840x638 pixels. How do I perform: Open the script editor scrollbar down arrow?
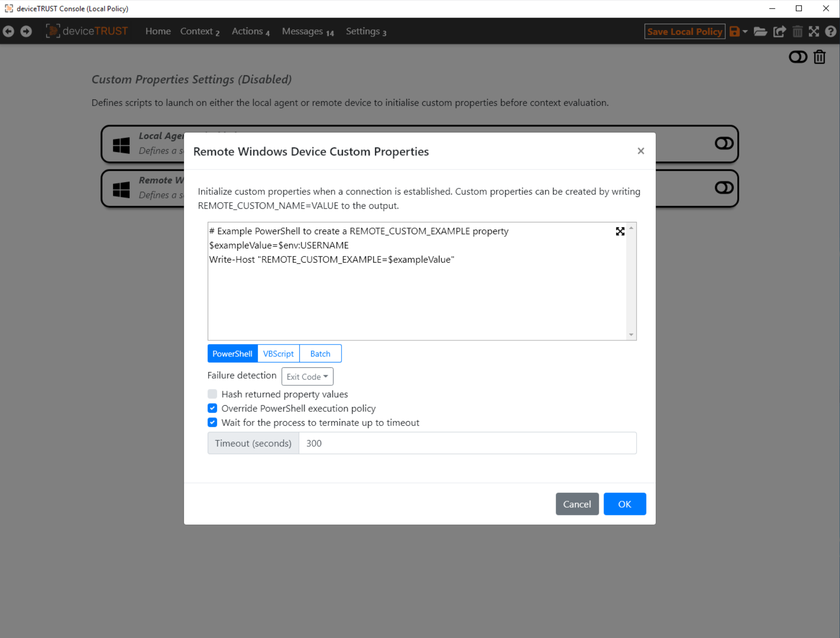[x=631, y=335]
